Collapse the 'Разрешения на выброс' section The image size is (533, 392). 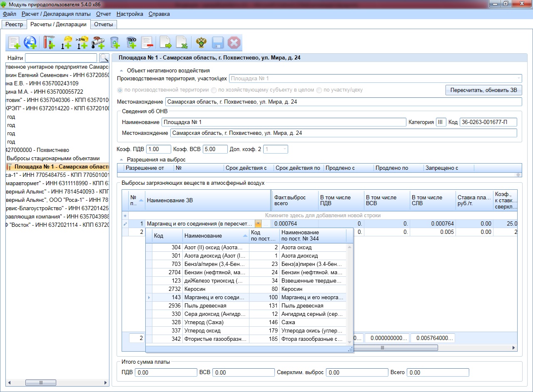(x=122, y=159)
